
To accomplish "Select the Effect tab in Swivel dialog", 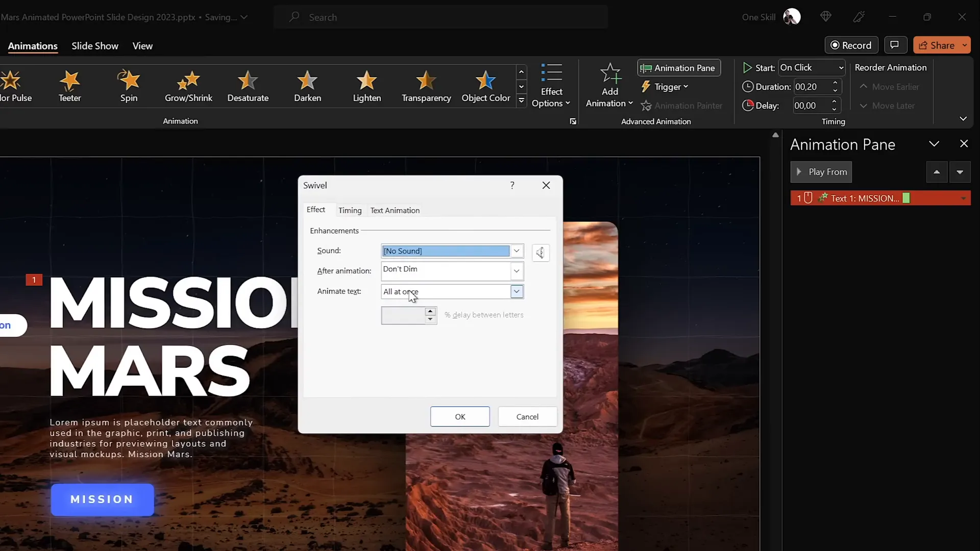I will click(x=315, y=210).
